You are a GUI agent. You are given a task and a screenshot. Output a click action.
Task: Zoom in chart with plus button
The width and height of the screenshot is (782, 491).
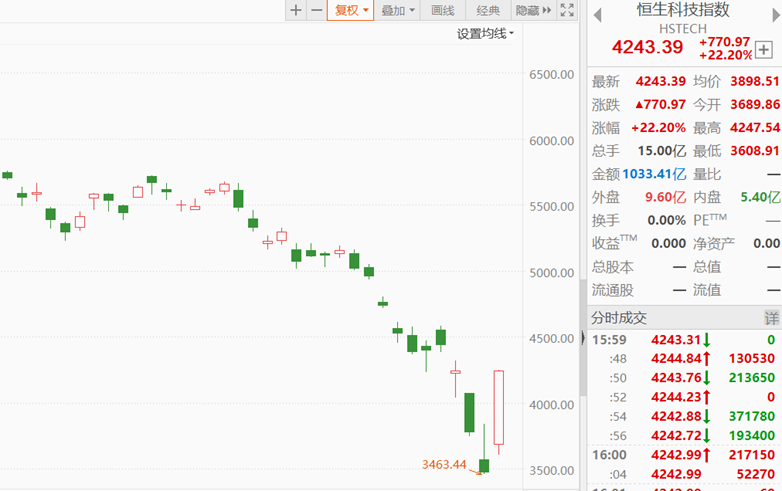coord(296,10)
